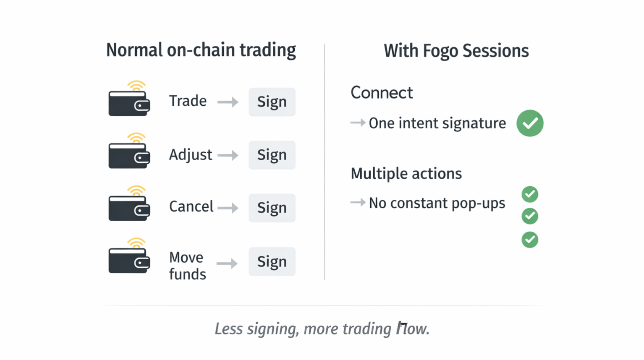The height and width of the screenshot is (360, 644).
Task: Select the Normal on-chain trading heading
Action: pyautogui.click(x=201, y=50)
